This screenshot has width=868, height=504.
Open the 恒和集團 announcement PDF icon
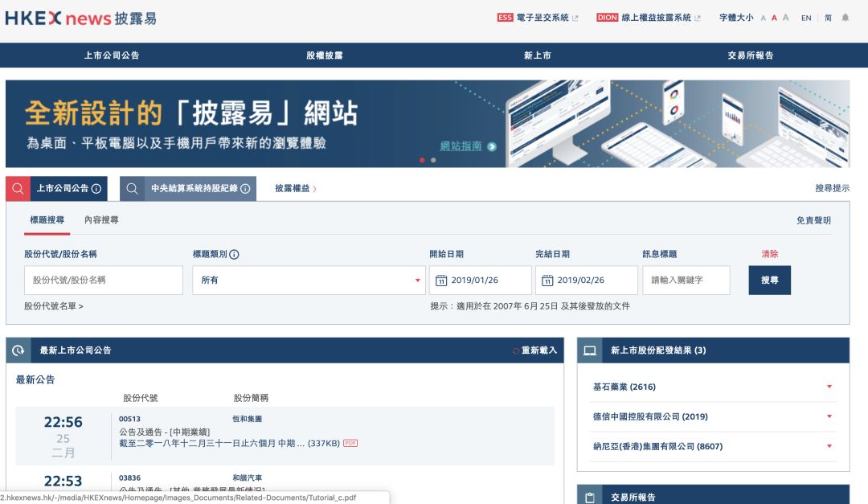click(350, 443)
